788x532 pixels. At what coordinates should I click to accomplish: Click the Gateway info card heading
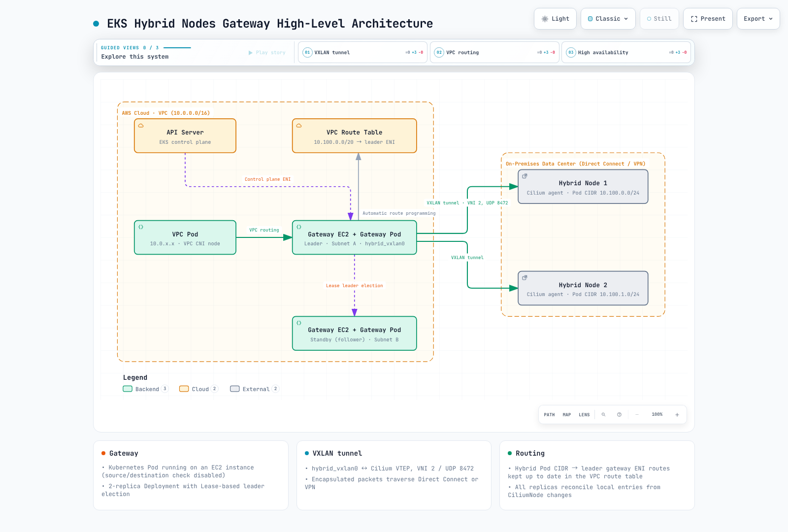click(x=124, y=453)
